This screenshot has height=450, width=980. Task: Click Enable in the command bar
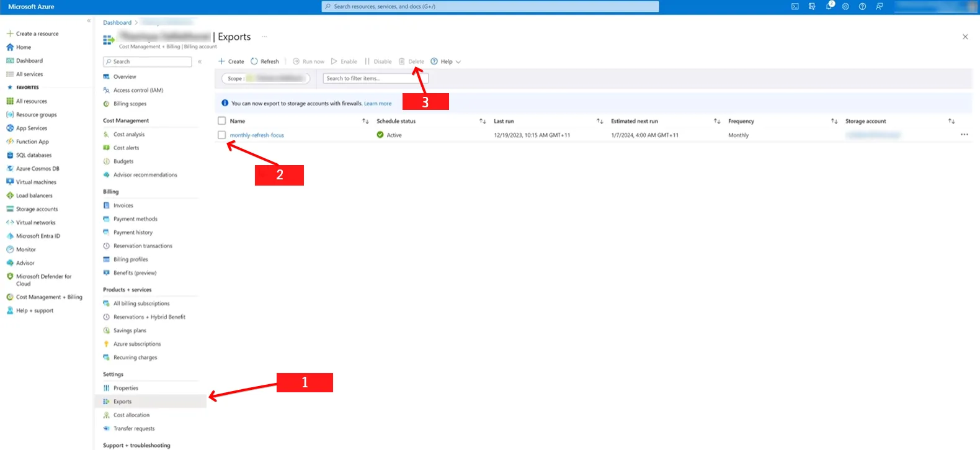coord(344,61)
